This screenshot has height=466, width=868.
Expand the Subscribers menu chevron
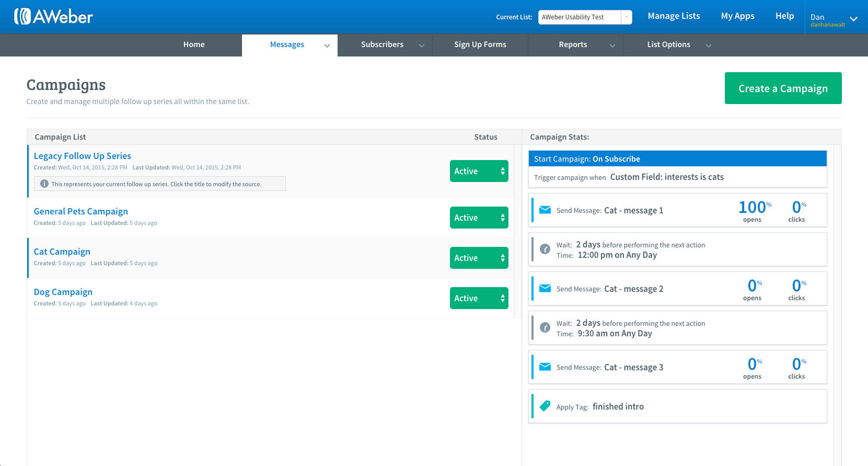click(422, 46)
